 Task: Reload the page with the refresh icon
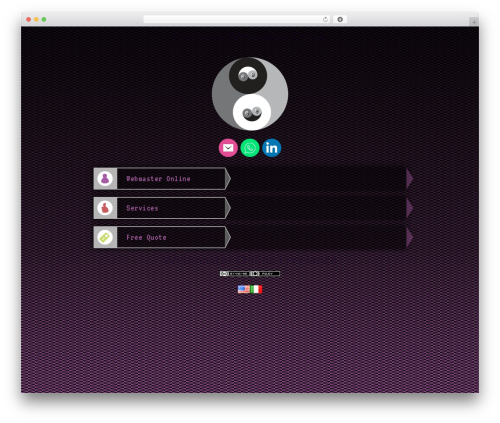pyautogui.click(x=325, y=19)
